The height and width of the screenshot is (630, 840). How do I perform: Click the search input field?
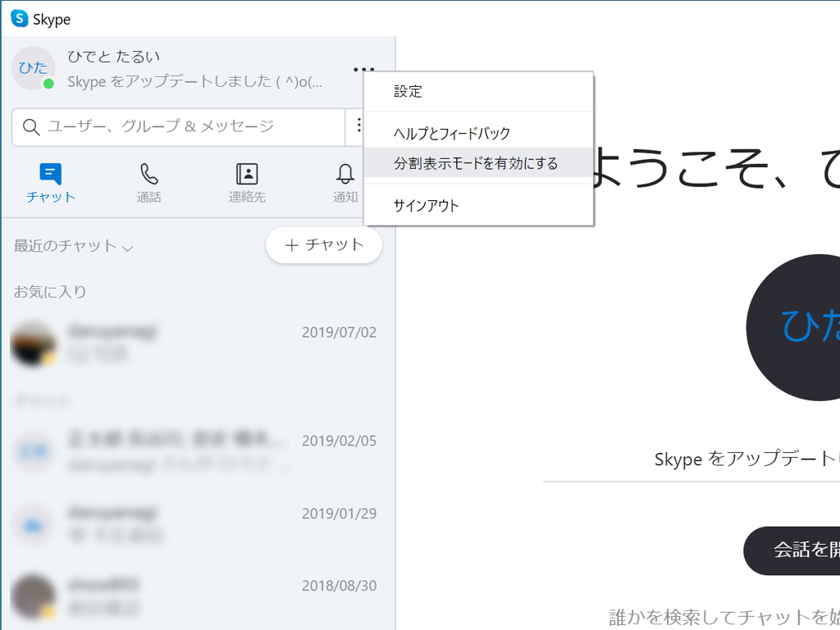(x=164, y=126)
